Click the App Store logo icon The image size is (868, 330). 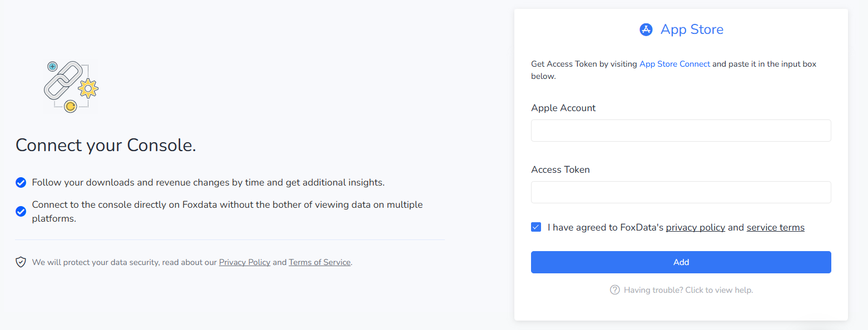(646, 29)
